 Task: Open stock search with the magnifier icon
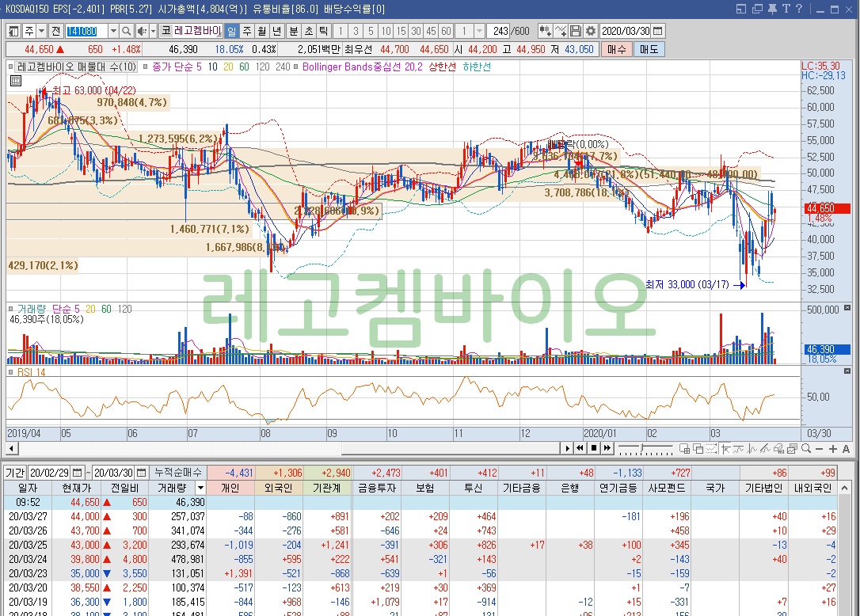click(x=126, y=31)
